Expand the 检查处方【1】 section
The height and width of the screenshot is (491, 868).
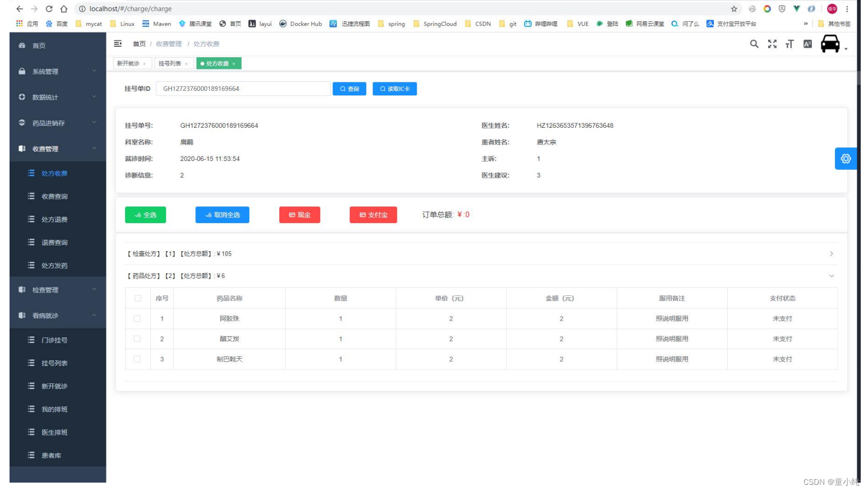click(x=481, y=254)
